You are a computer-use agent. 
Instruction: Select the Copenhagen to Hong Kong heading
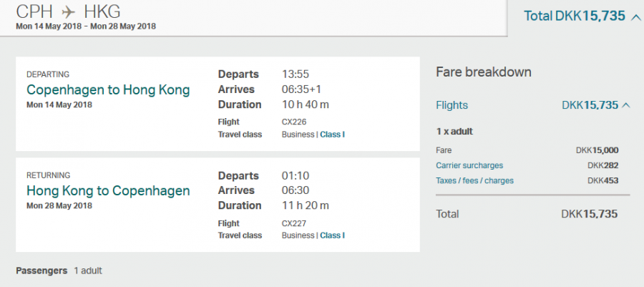pos(108,89)
